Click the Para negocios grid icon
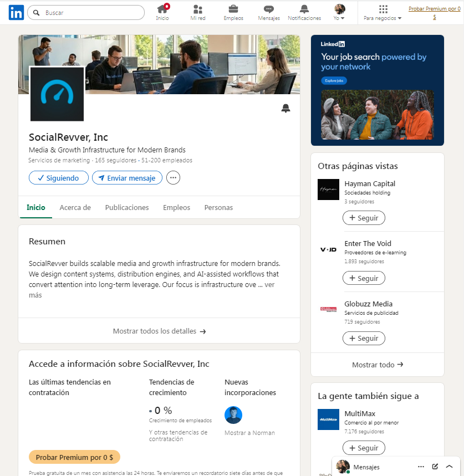Viewport: 464px width, 476px height. pos(383,9)
